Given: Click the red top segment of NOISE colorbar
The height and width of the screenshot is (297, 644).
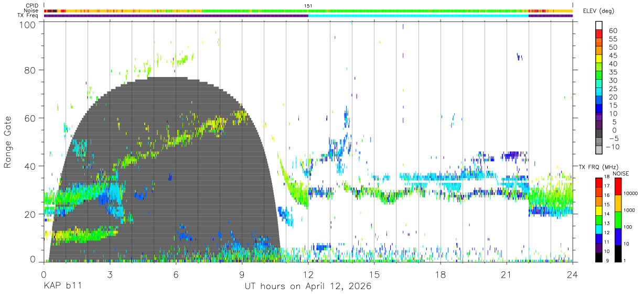Looking at the screenshot, I should click(x=617, y=186).
